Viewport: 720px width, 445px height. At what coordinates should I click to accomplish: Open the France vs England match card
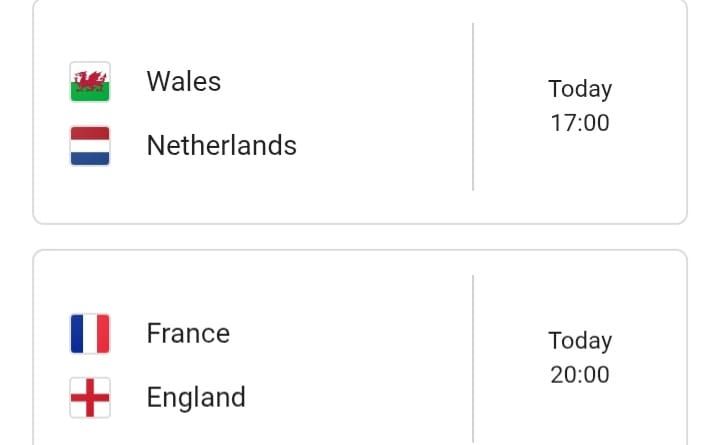click(x=360, y=348)
